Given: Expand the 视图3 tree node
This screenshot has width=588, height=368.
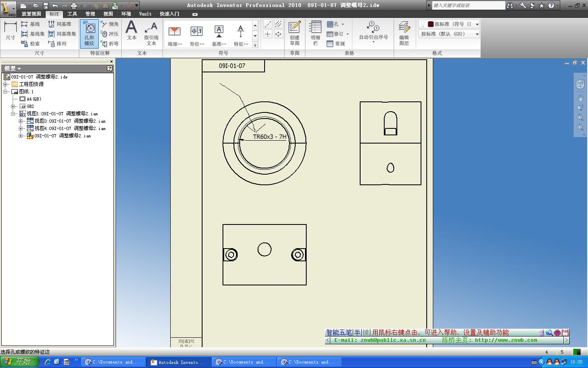Looking at the screenshot, I should (x=21, y=121).
